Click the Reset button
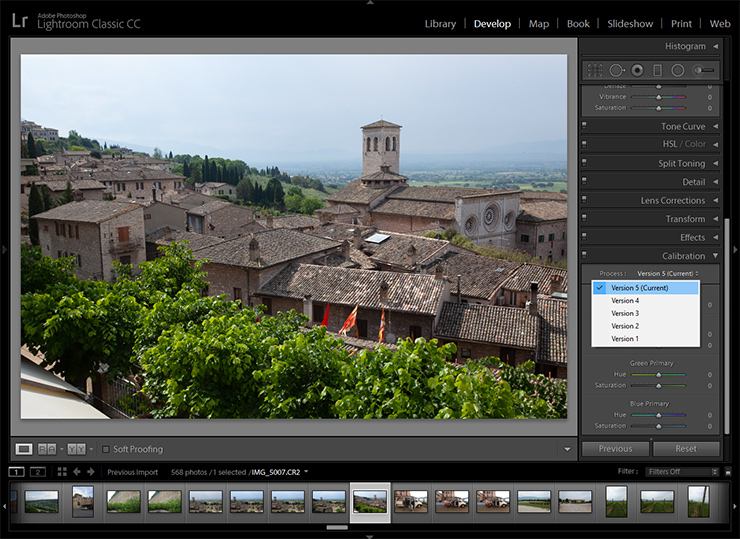Viewport: 740px width, 539px height. tap(686, 449)
